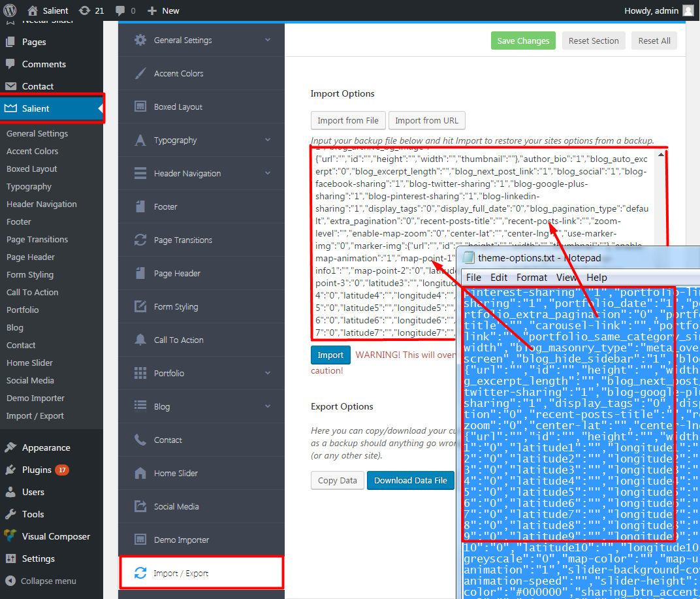Screen dimensions: 700x599
Task: Expand the Blog section chevron
Action: point(268,406)
